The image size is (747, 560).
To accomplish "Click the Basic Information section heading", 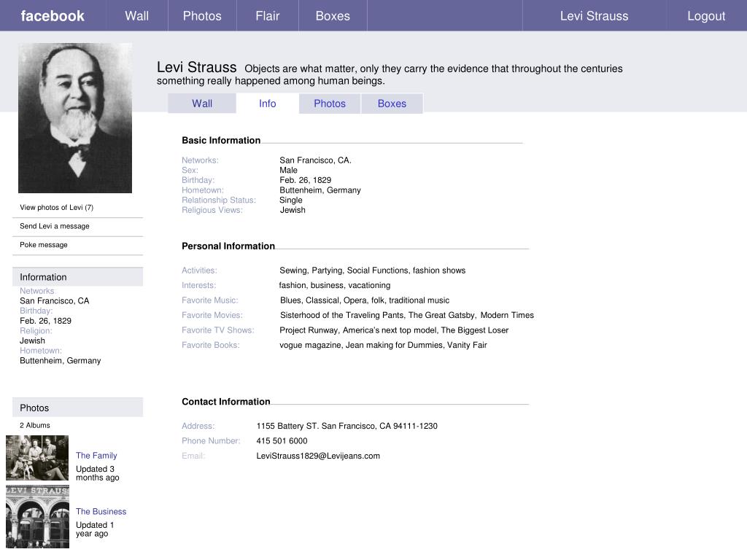I will 221,141.
